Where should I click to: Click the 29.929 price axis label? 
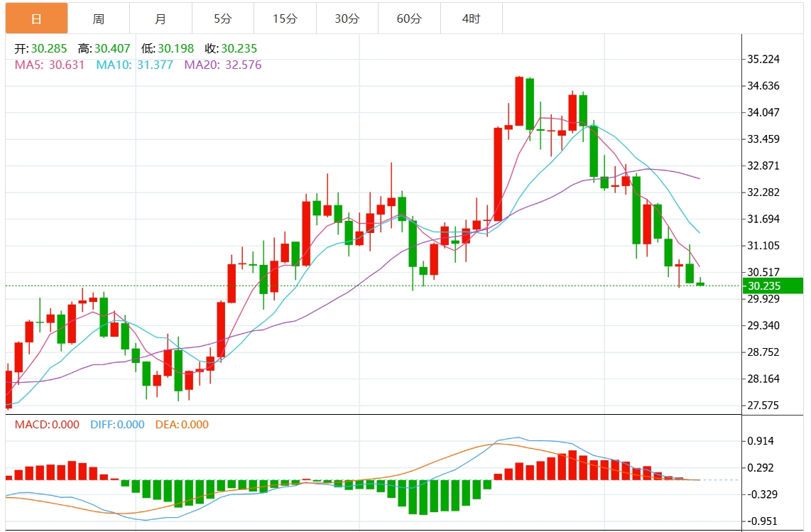coord(763,299)
